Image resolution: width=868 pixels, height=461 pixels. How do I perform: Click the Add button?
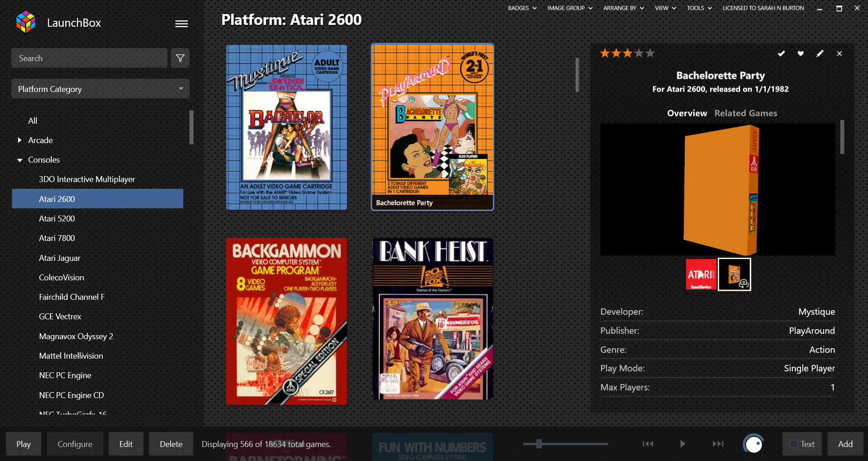point(845,444)
